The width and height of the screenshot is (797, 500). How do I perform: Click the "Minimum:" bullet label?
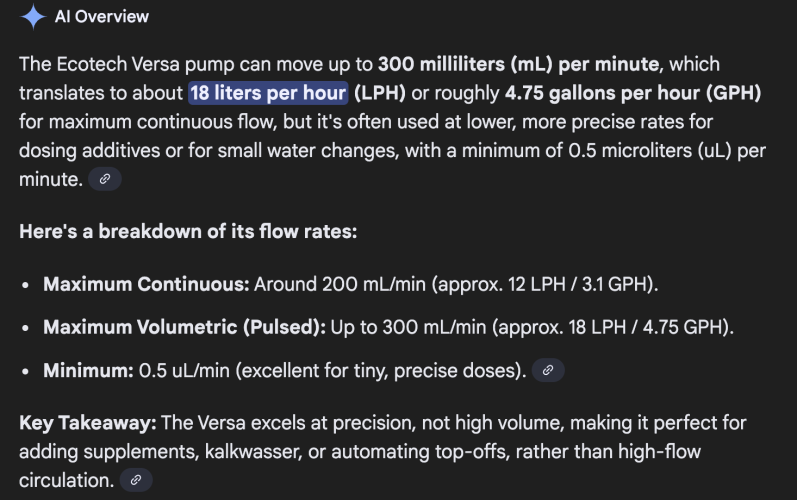(x=88, y=370)
